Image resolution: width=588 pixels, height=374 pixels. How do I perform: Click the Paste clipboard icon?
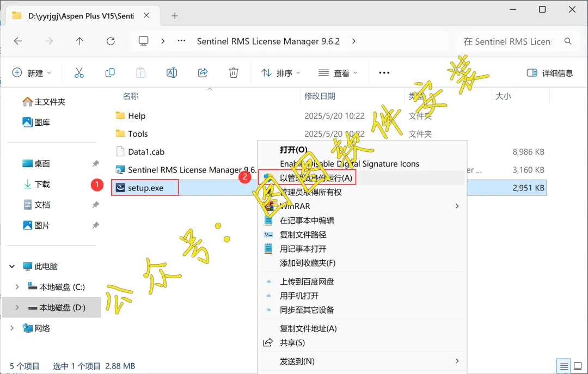tap(141, 73)
